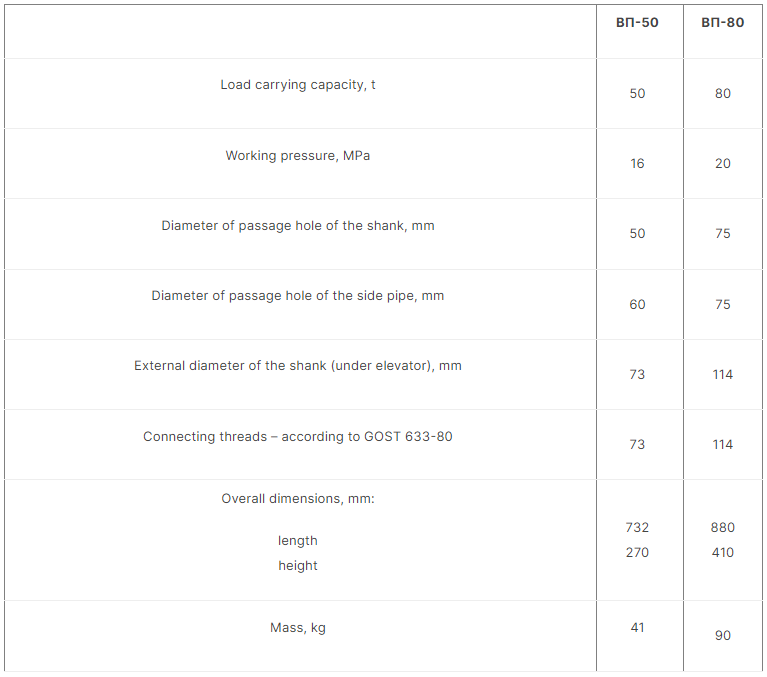Select the "Working pressure, MPa" row label
This screenshot has width=767, height=677.
298,156
